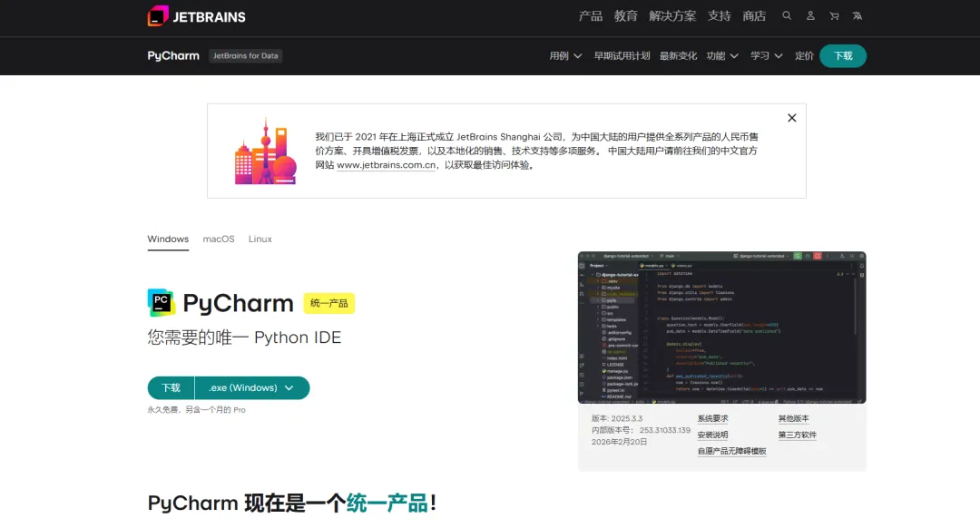The height and width of the screenshot is (528, 980).
Task: Open the user account icon
Action: (810, 16)
